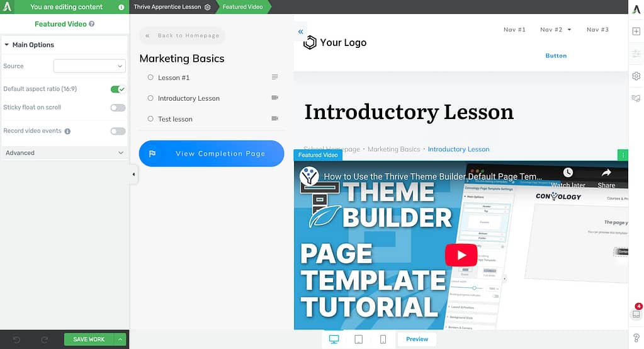This screenshot has height=349, width=644.
Task: Click the redo icon
Action: coord(44,340)
